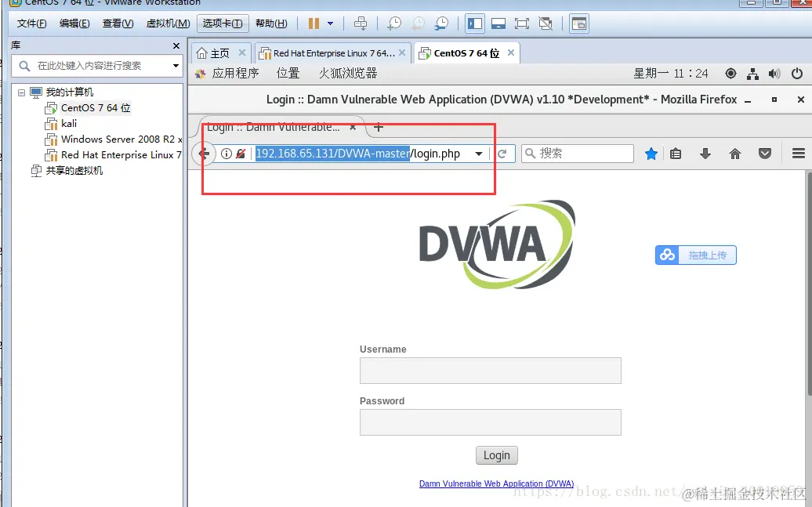The height and width of the screenshot is (507, 812).
Task: Switch the VM to full screen mode
Action: 522,24
